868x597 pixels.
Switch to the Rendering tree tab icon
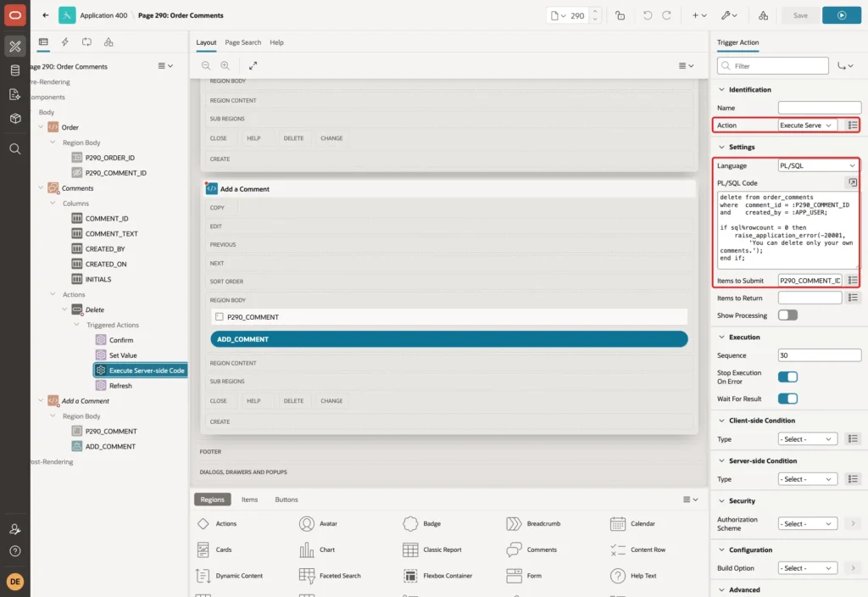pyautogui.click(x=43, y=42)
